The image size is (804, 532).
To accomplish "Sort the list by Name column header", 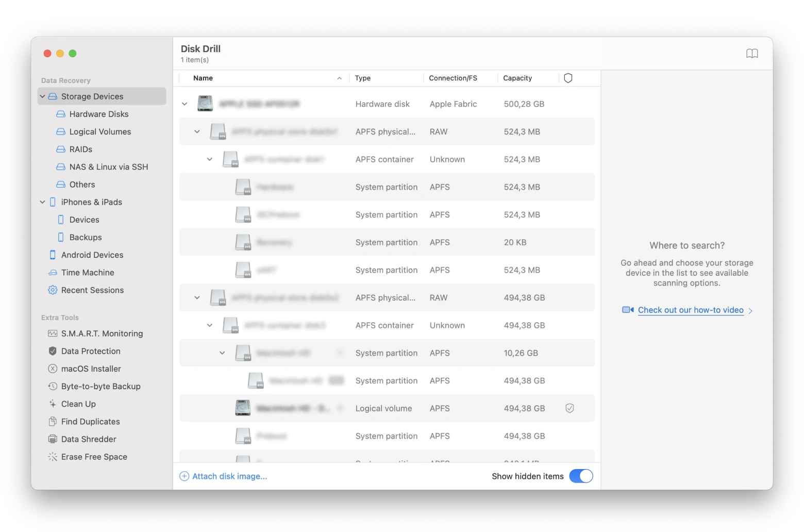I will (203, 78).
